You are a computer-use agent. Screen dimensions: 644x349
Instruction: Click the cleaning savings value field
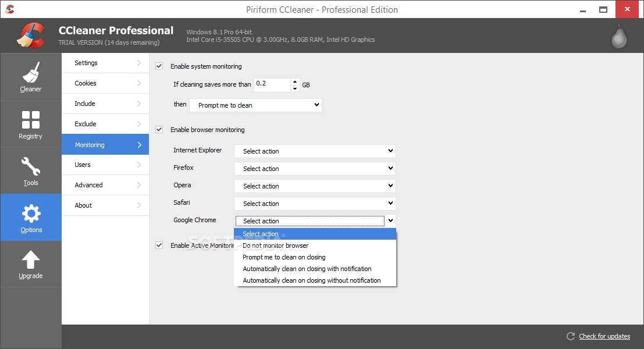pyautogui.click(x=271, y=84)
